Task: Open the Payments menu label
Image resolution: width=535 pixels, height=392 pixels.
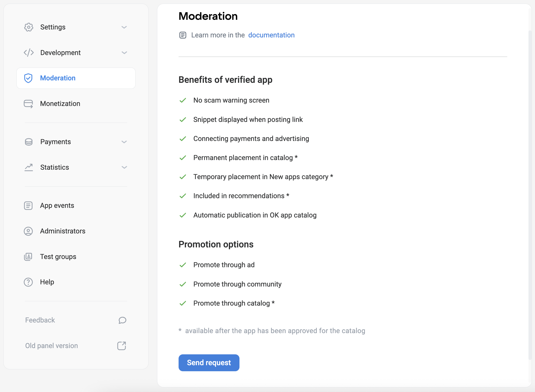Action: coord(56,142)
